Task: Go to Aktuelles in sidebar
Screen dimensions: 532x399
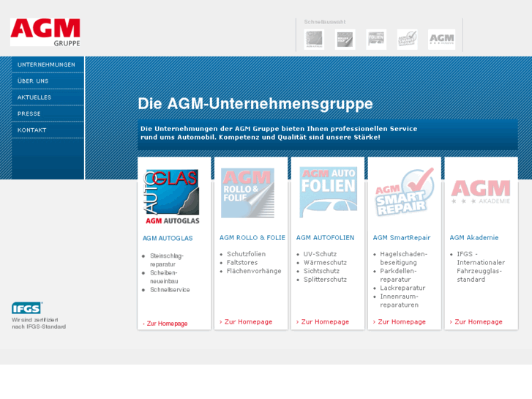Action: [x=48, y=97]
